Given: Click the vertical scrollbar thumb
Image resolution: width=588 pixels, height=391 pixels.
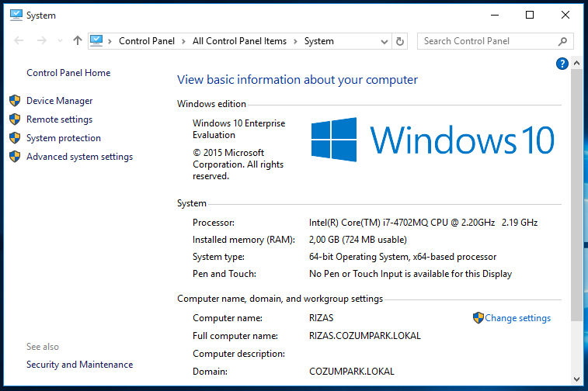Looking at the screenshot, I should (x=576, y=195).
